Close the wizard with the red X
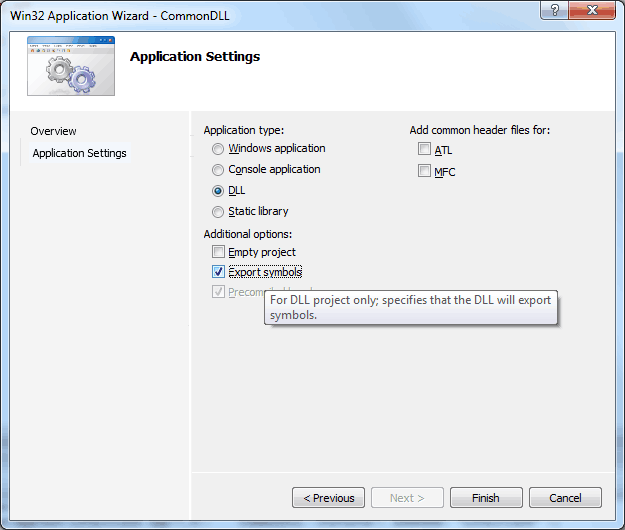The height and width of the screenshot is (530, 625). [592, 10]
